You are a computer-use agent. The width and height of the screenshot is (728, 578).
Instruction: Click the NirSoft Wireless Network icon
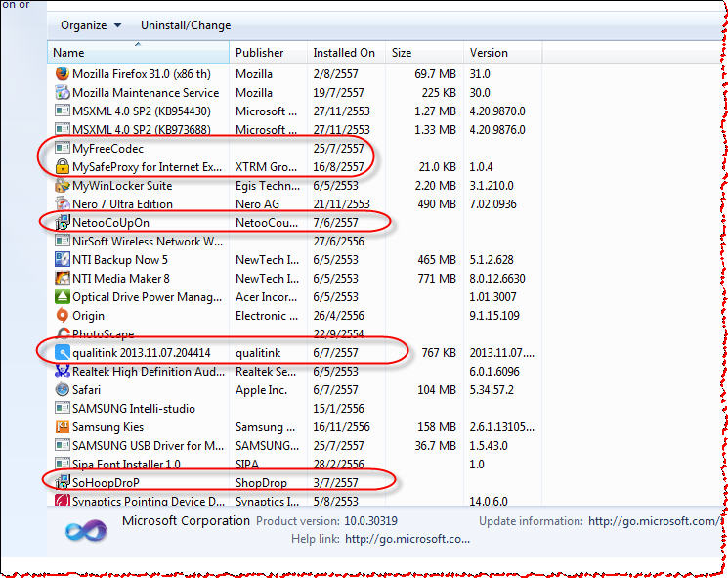(x=63, y=242)
